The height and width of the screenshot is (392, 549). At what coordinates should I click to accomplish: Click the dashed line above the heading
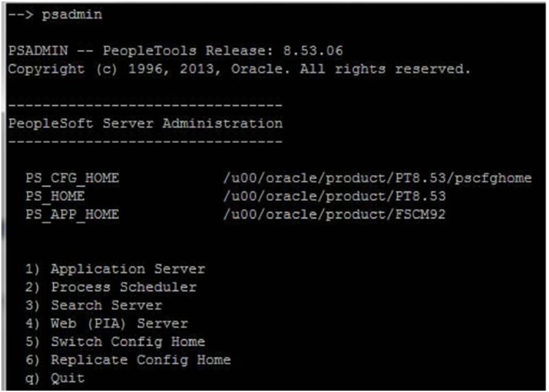point(145,106)
